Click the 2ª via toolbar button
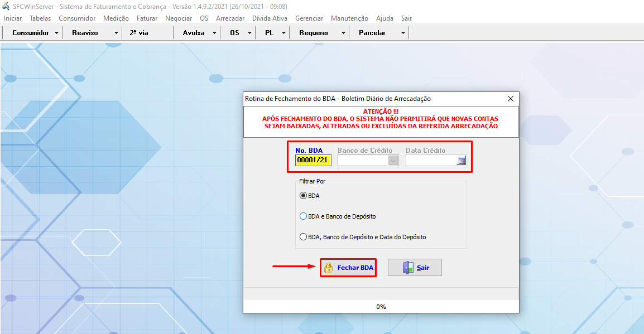This screenshot has height=334, width=644. 139,33
